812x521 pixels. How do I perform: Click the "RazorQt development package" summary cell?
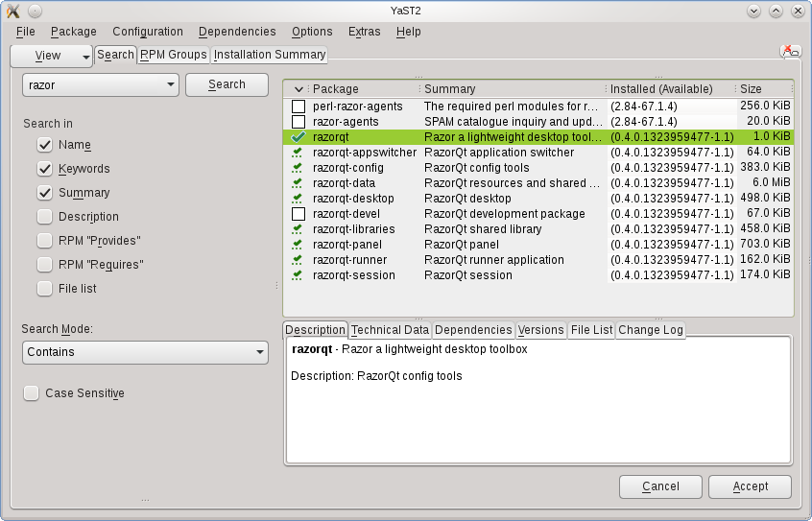point(505,214)
